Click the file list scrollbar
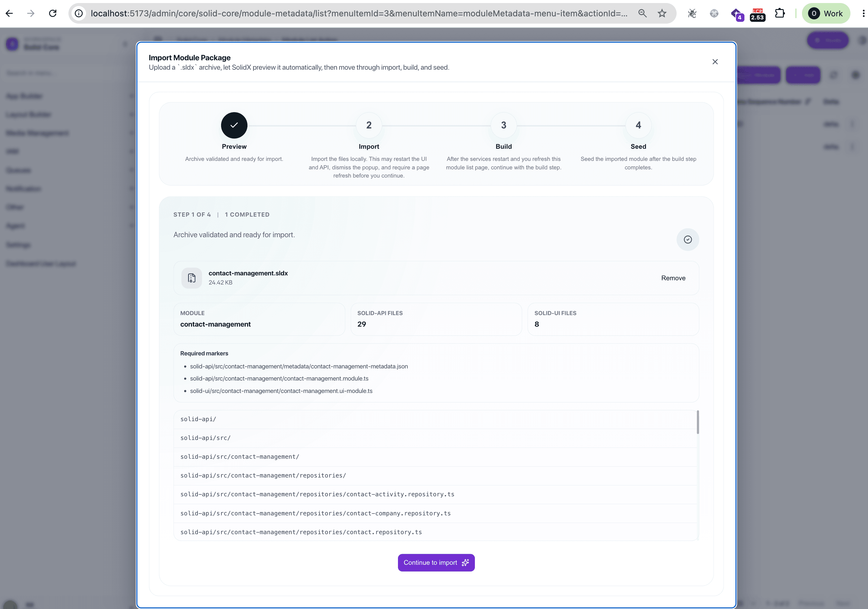 point(697,422)
